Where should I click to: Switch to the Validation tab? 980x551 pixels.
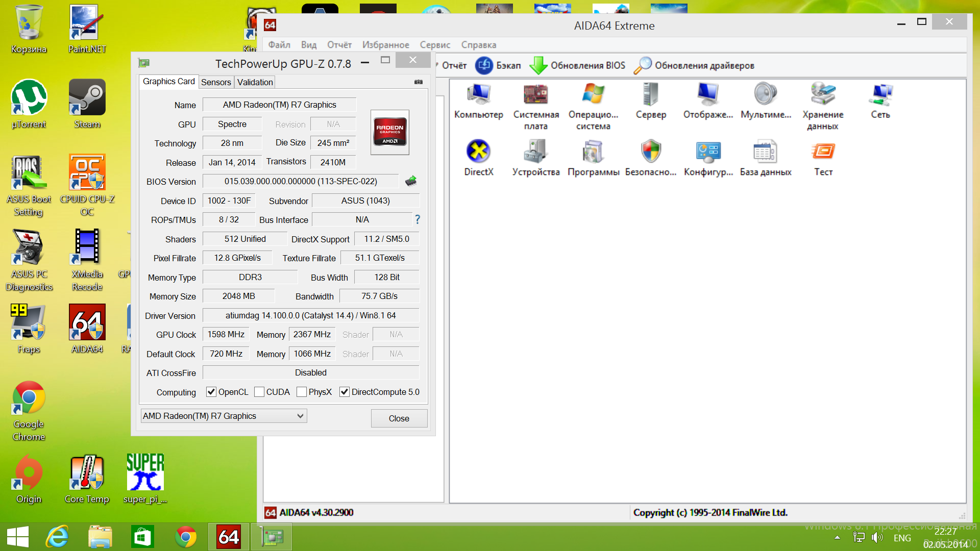point(255,82)
